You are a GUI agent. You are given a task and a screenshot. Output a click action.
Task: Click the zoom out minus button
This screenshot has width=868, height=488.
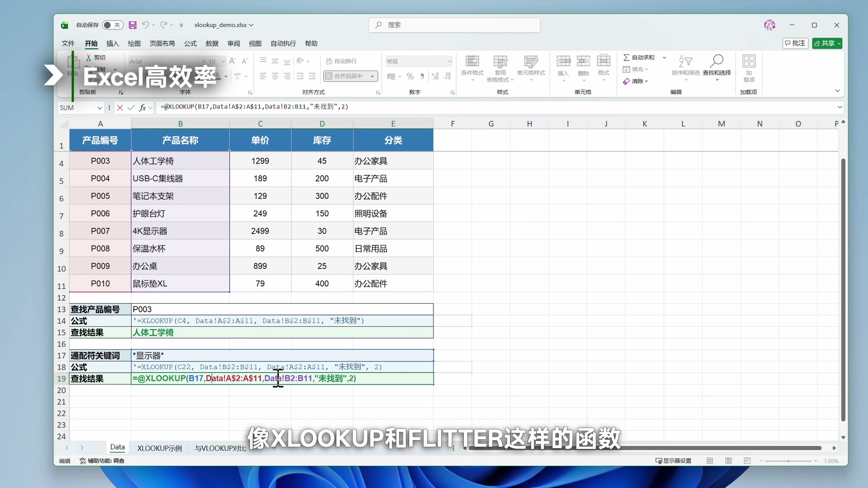click(761, 460)
